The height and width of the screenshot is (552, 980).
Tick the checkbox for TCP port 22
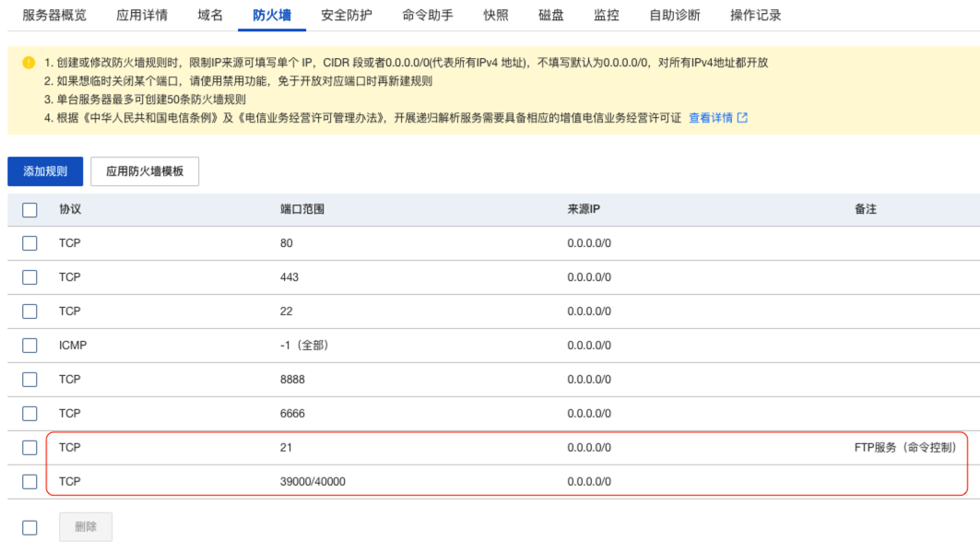(30, 311)
